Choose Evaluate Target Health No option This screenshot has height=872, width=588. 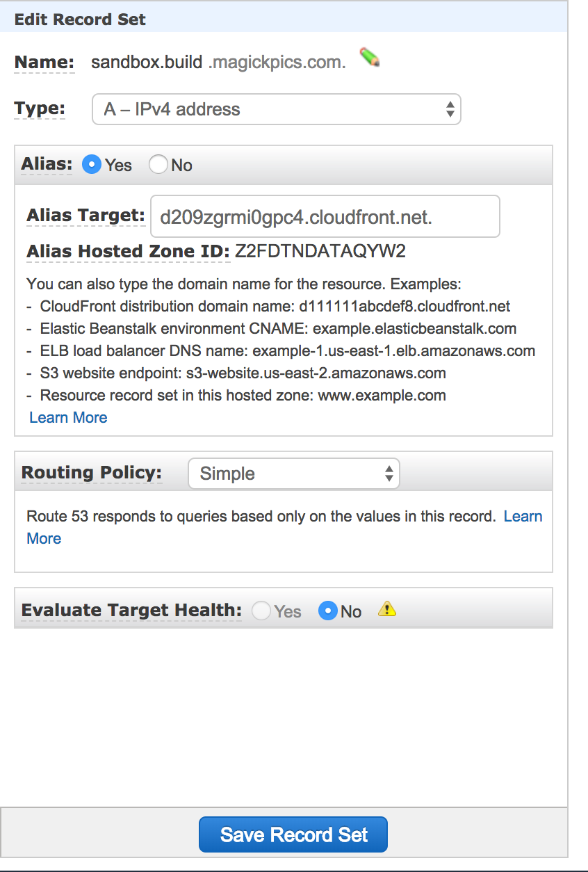tap(328, 611)
